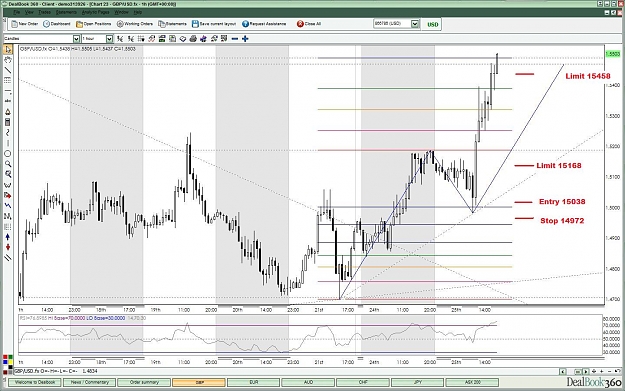Click chart scroll left arrow at bottom

[x=563, y=371]
